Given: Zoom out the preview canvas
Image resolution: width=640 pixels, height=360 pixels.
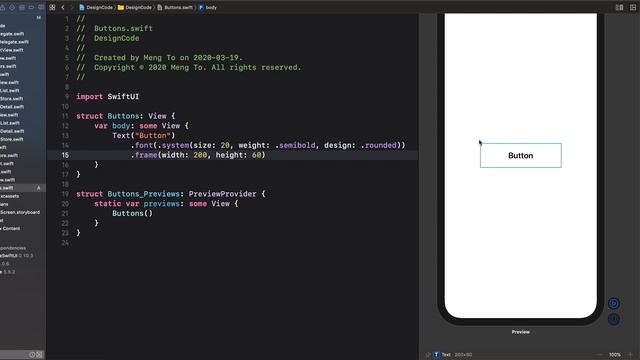Looking at the screenshot, I should coord(599,355).
